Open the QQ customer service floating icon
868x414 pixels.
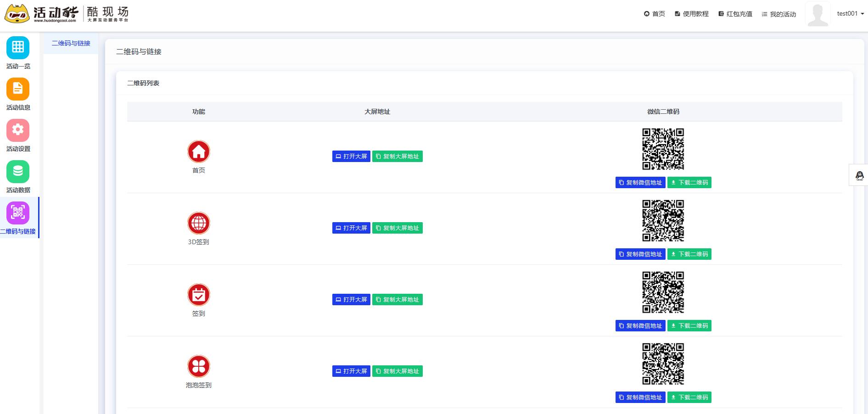point(859,175)
